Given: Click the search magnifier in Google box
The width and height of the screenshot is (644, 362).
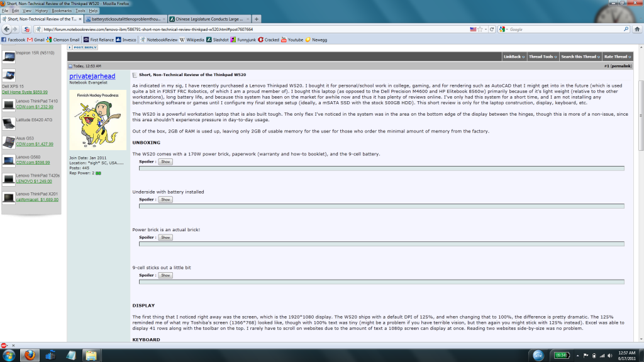Looking at the screenshot, I should pyautogui.click(x=626, y=29).
